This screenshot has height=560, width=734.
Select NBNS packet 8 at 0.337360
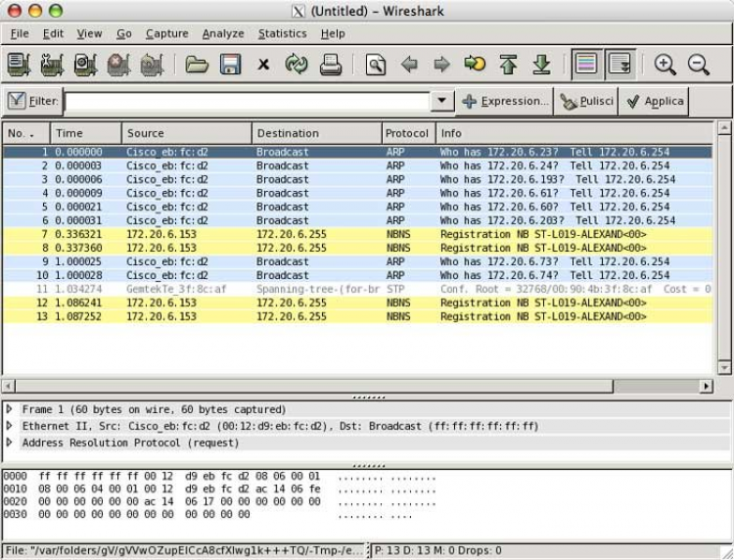point(357,248)
